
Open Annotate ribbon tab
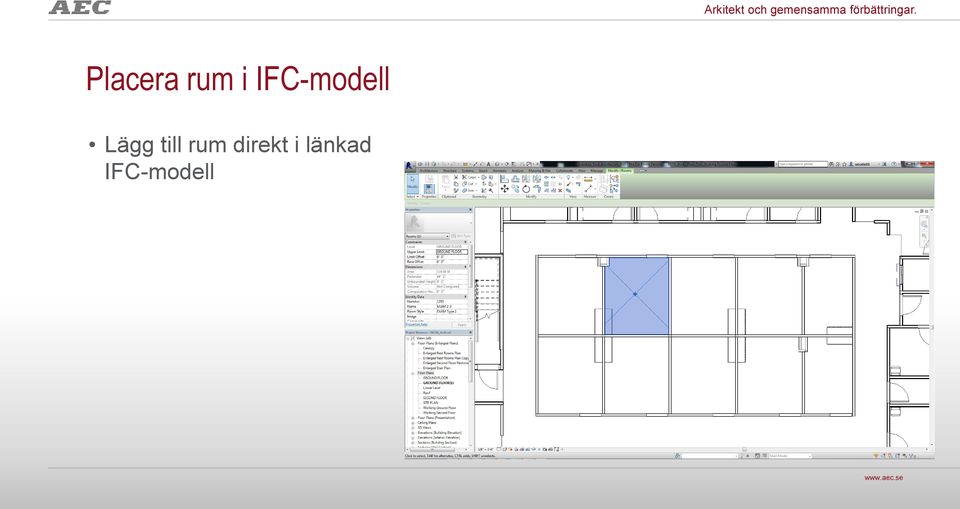coord(498,170)
